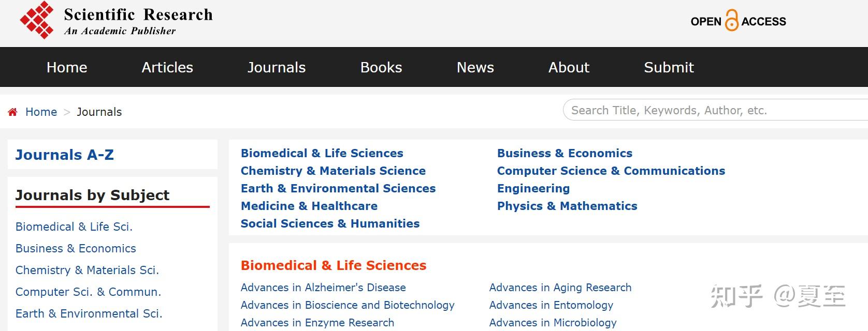Screen dimensions: 868x331
Task: Focus the search title keywords field
Action: pyautogui.click(x=715, y=110)
